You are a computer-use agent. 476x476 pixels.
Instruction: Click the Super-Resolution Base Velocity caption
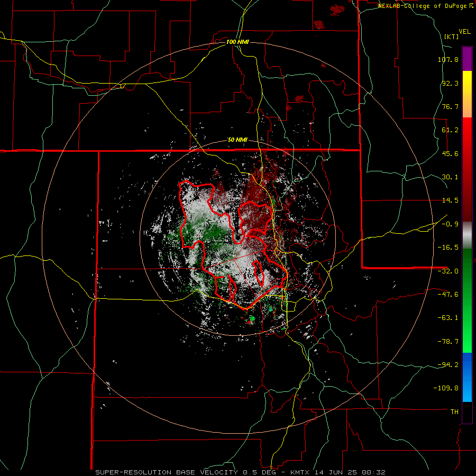tap(241, 472)
